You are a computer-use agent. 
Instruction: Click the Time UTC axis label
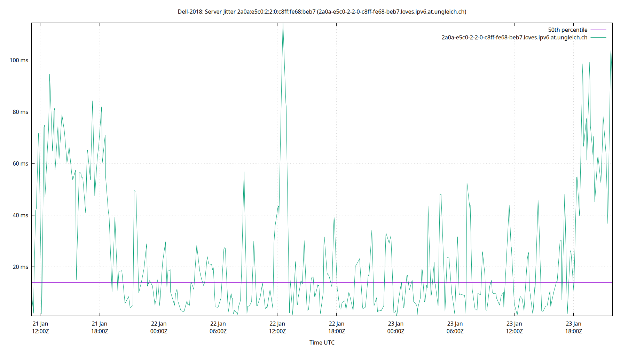pos(322,342)
